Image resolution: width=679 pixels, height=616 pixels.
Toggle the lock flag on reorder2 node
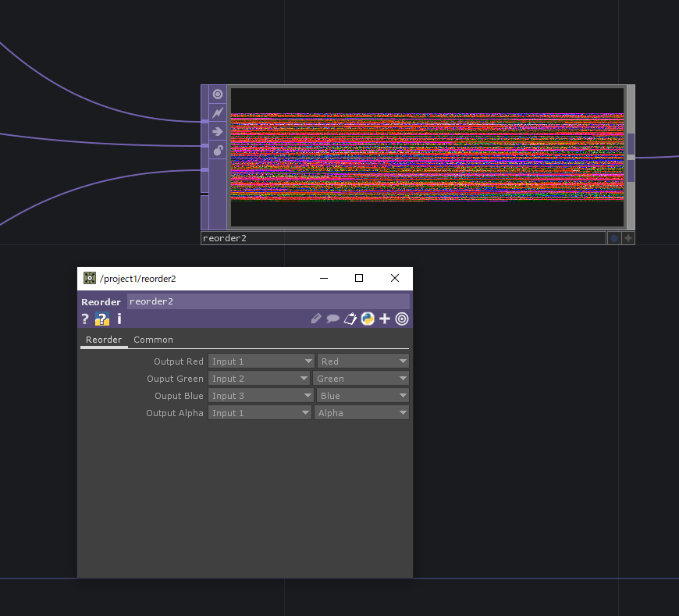tap(218, 150)
